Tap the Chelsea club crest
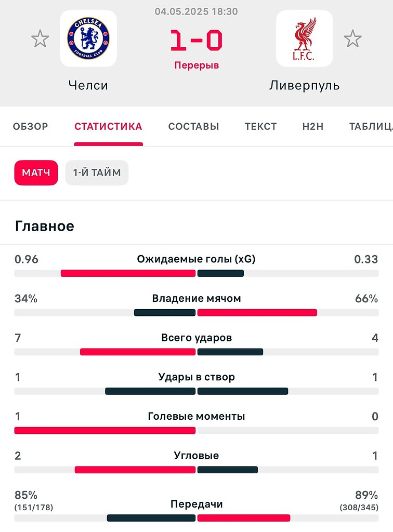This screenshot has width=393, height=532. [x=88, y=38]
